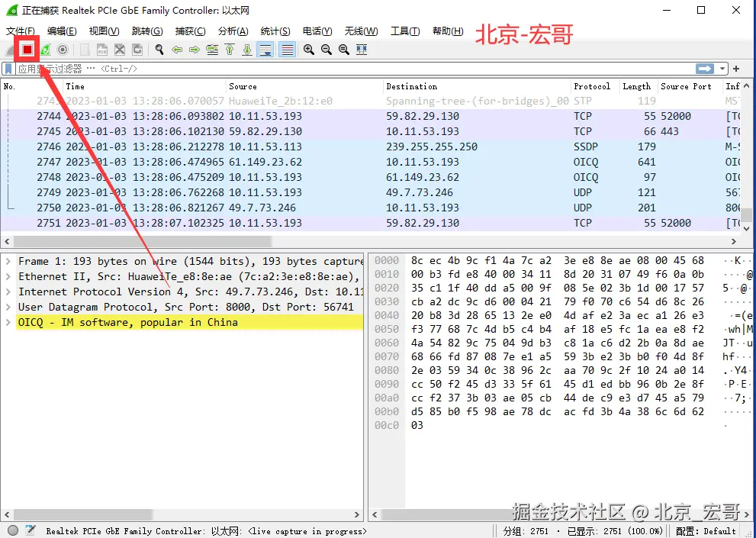The width and height of the screenshot is (756, 538).
Task: Apply the display filter arrow button
Action: click(x=705, y=69)
